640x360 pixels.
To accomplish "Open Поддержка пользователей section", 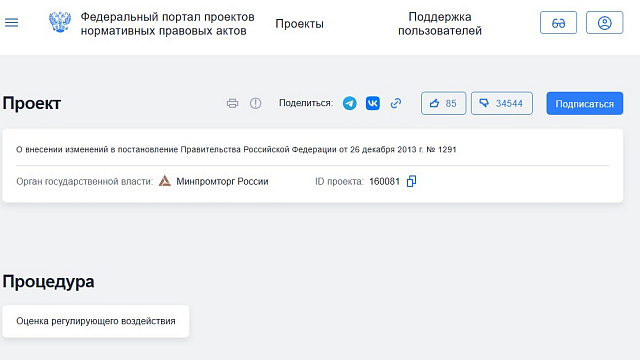I will tap(440, 24).
